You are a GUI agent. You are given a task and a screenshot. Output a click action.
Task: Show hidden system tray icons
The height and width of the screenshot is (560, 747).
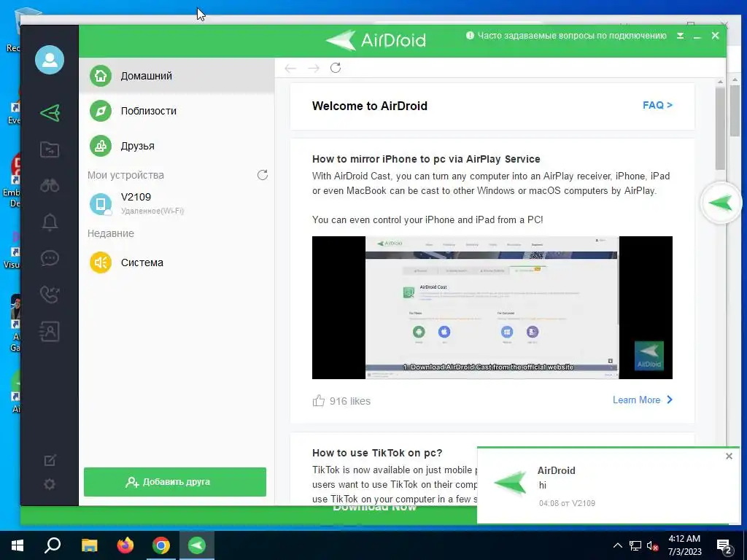617,545
